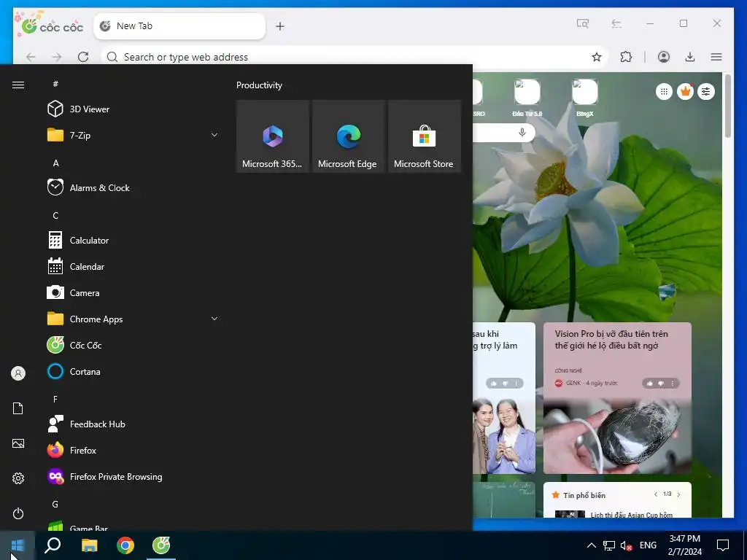Open the BingX shortcut

tap(584, 98)
